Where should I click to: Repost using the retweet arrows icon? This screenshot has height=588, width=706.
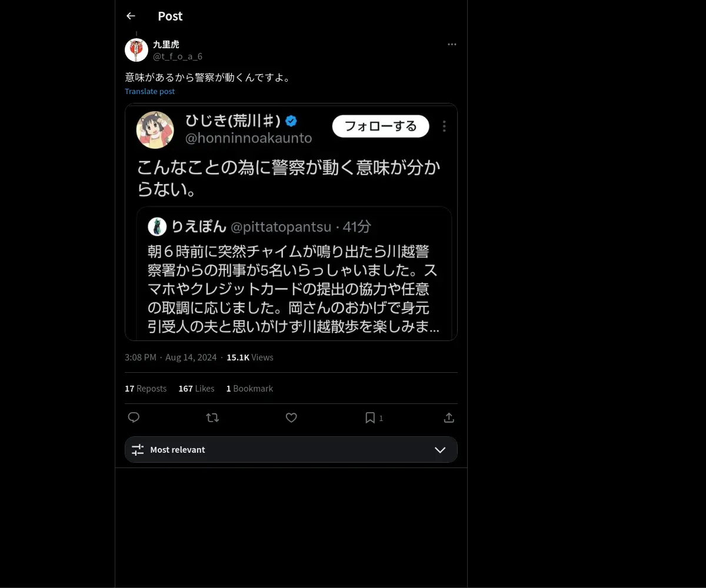(212, 417)
